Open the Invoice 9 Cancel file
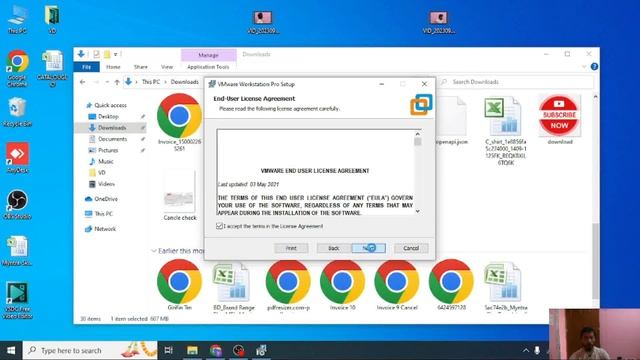Image resolution: width=640 pixels, height=360 pixels. coord(397,286)
